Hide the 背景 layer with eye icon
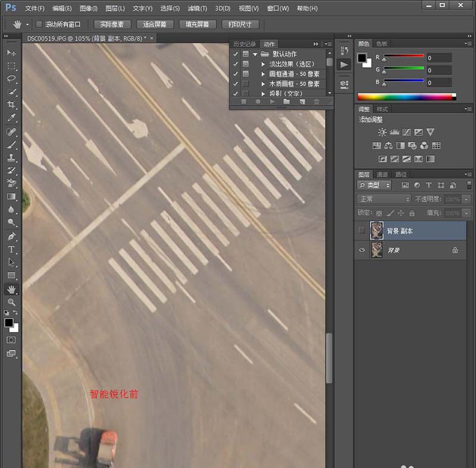This screenshot has width=476, height=468. [x=362, y=250]
